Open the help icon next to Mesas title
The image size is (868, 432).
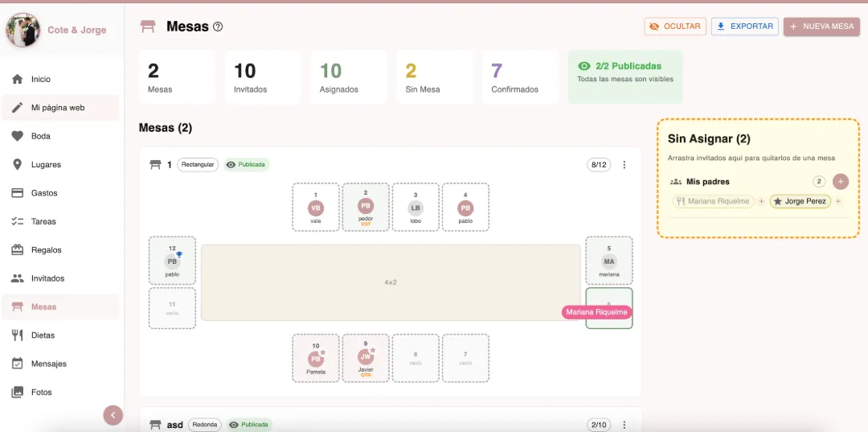218,27
